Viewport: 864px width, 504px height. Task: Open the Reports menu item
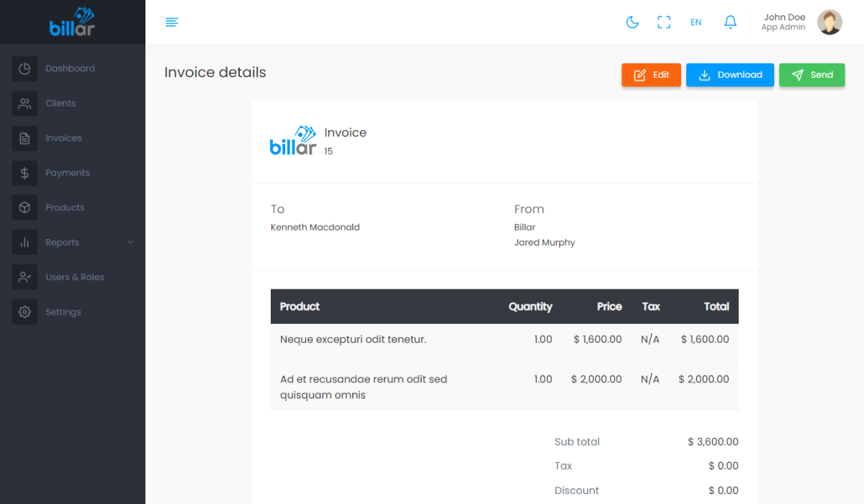[x=63, y=243]
